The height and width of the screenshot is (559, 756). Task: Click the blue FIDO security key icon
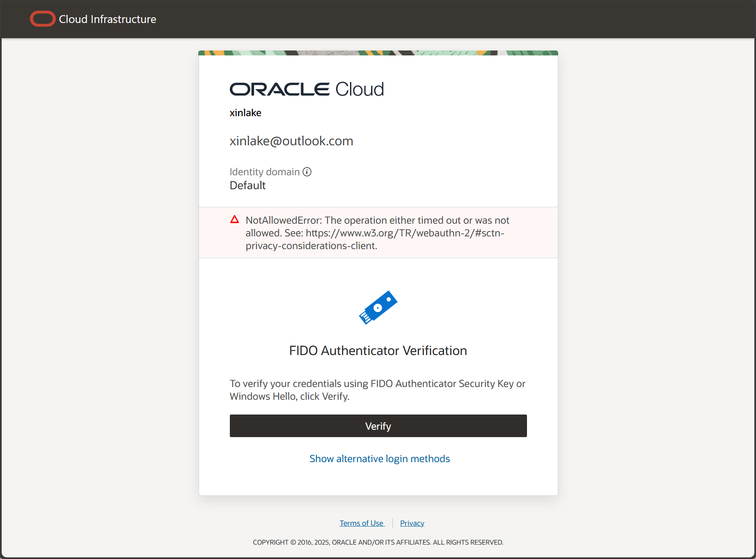[x=378, y=307]
